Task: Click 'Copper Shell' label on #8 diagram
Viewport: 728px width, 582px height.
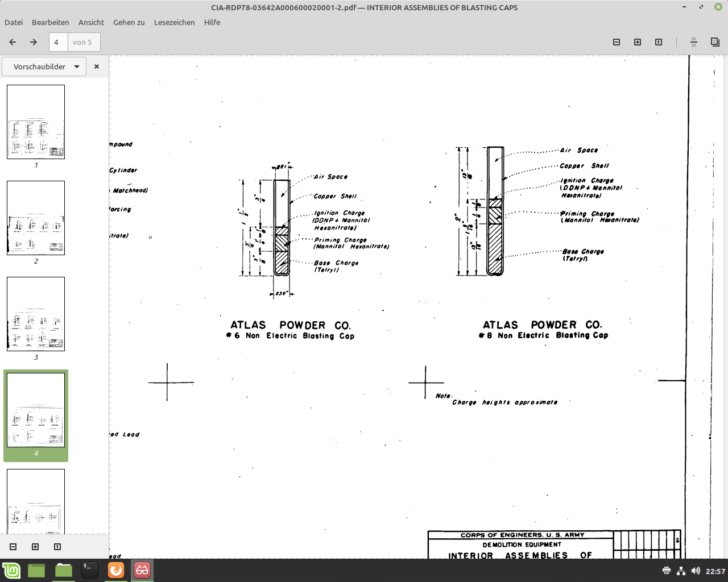Action: (584, 166)
